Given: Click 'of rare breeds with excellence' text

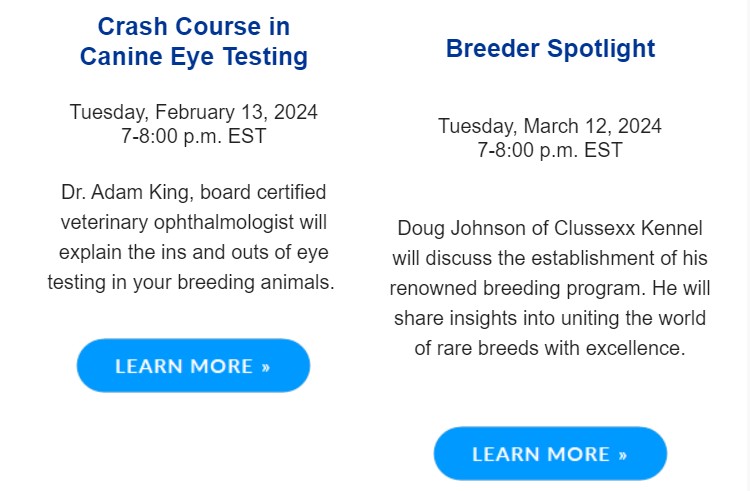Looking at the screenshot, I should pos(550,349).
